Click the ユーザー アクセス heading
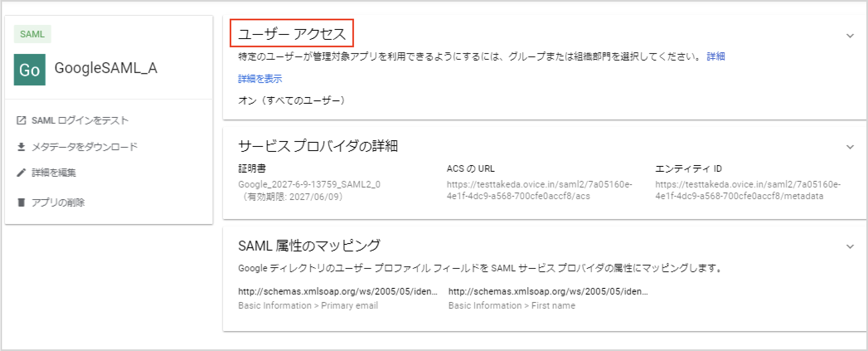This screenshot has height=351, width=868. [x=292, y=34]
